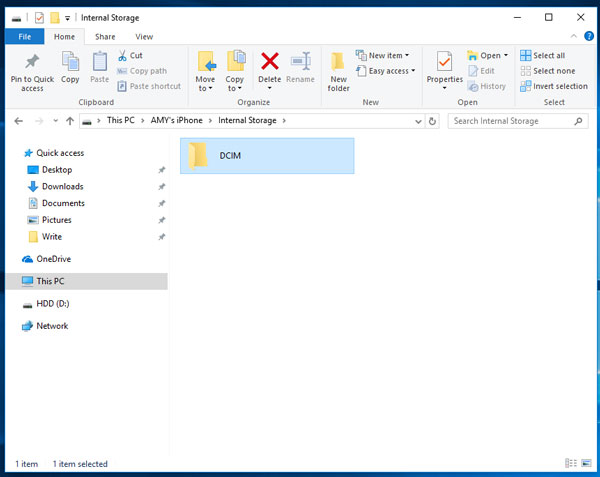This screenshot has height=477, width=600.
Task: Open Downloads in the sidebar
Action: point(55,187)
